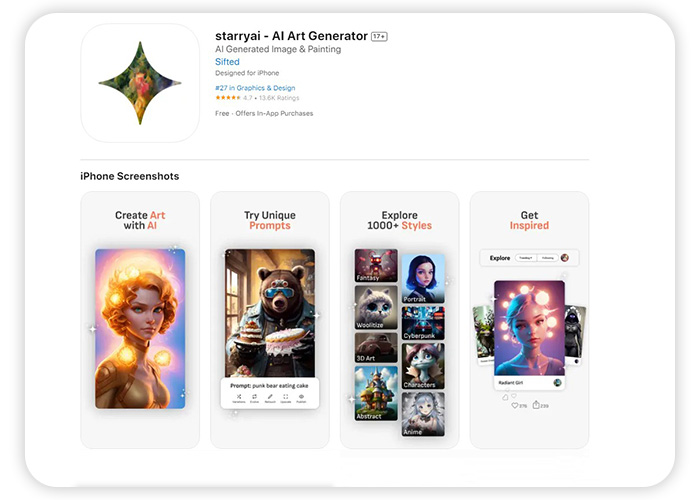Screen dimensions: 700x500
Task: Select the Anime style thumbnail
Action: click(x=423, y=414)
